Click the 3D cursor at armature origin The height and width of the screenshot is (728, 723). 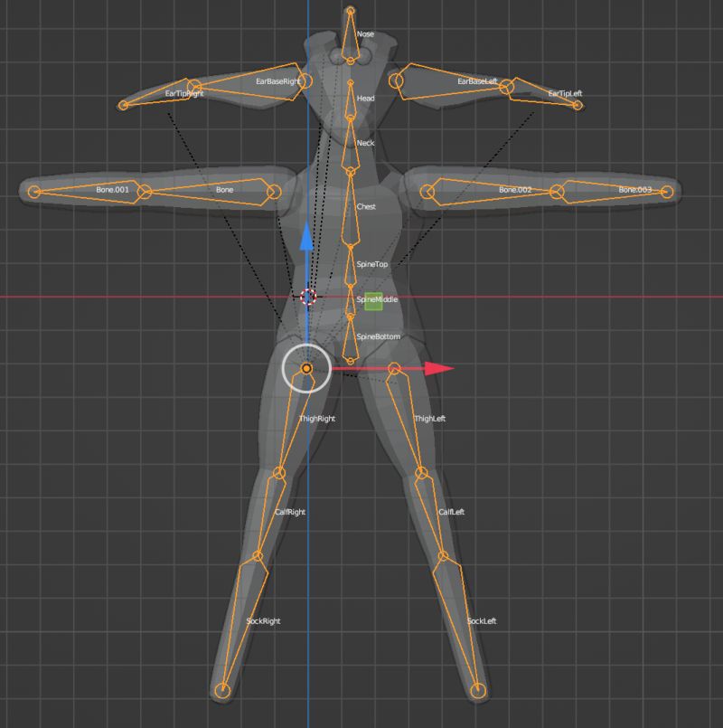tap(307, 297)
